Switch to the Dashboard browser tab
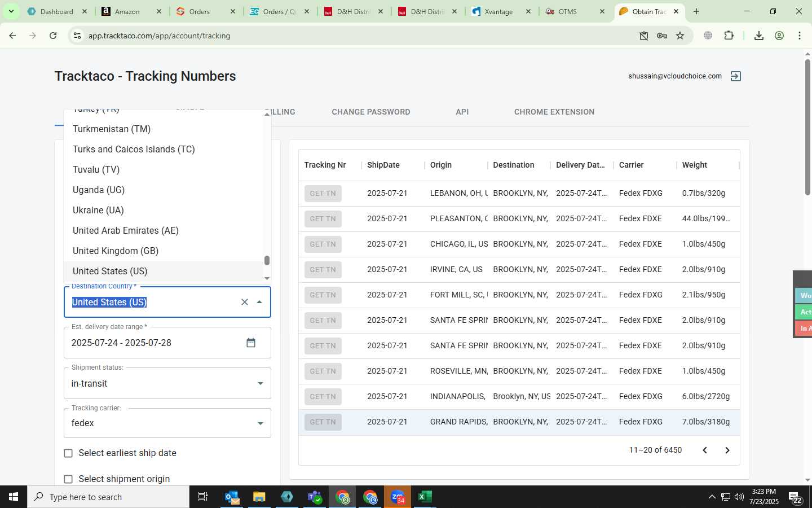The width and height of the screenshot is (812, 508). click(56, 11)
